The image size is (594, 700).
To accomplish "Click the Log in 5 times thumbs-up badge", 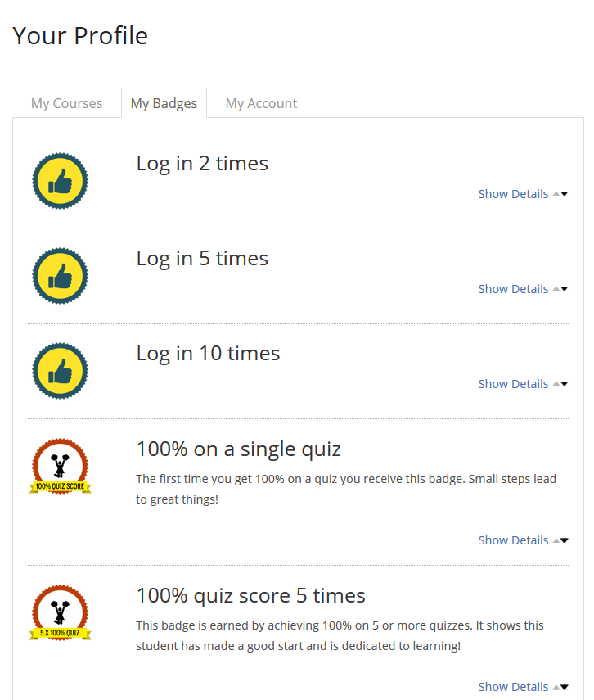I will (60, 276).
